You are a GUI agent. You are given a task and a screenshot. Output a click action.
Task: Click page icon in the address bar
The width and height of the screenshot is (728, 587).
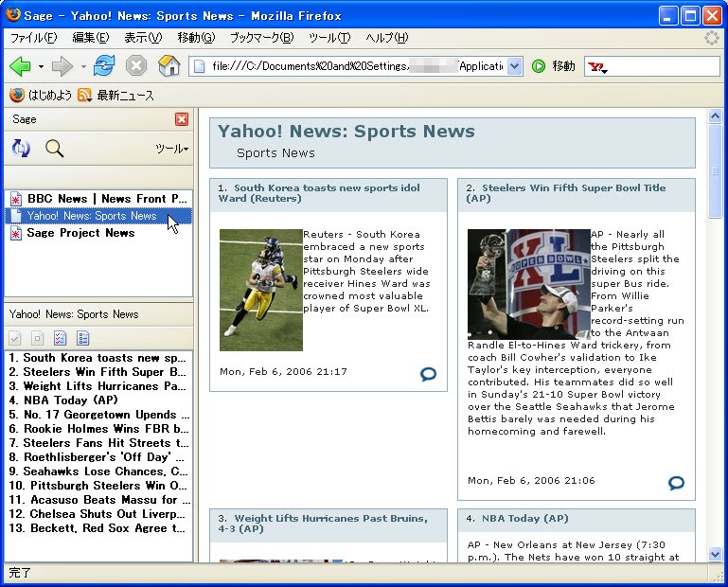(x=199, y=66)
